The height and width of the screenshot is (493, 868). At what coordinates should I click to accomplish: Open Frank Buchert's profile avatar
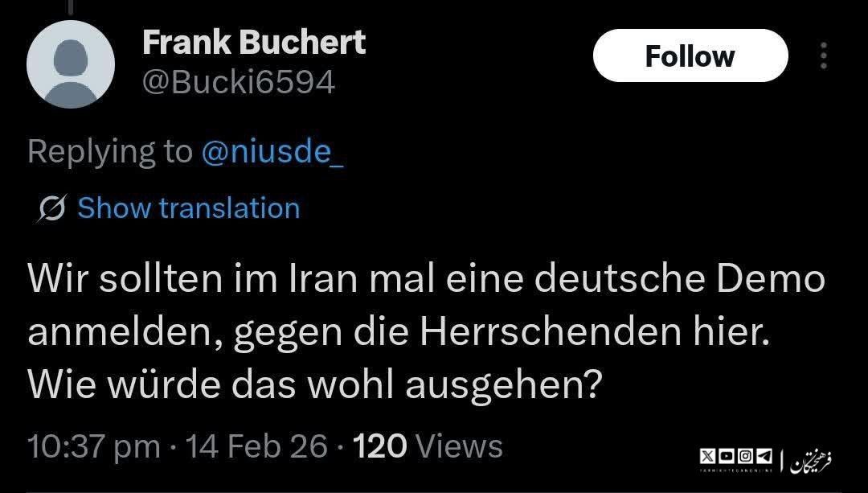[71, 64]
